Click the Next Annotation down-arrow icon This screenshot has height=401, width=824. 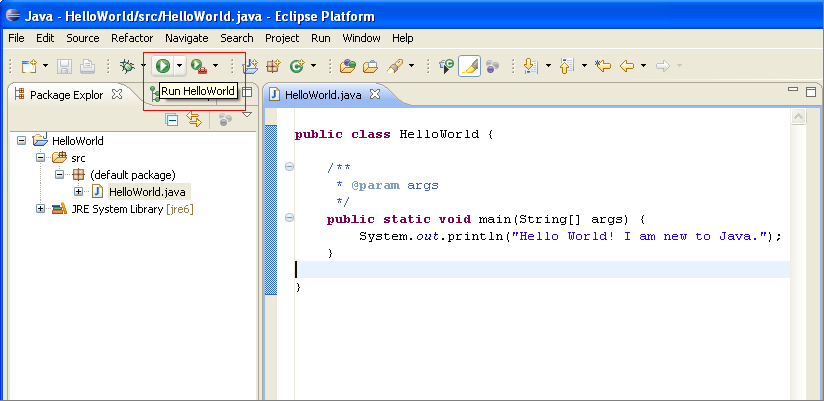tap(531, 66)
